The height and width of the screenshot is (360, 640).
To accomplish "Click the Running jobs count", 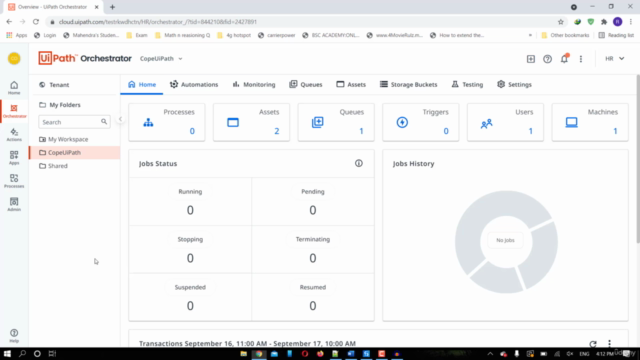I will (x=190, y=210).
